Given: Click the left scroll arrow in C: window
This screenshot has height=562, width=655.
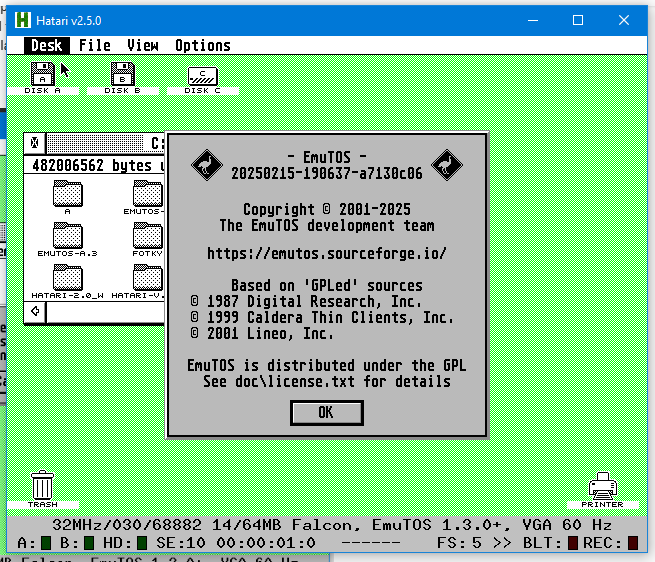Looking at the screenshot, I should [35, 311].
